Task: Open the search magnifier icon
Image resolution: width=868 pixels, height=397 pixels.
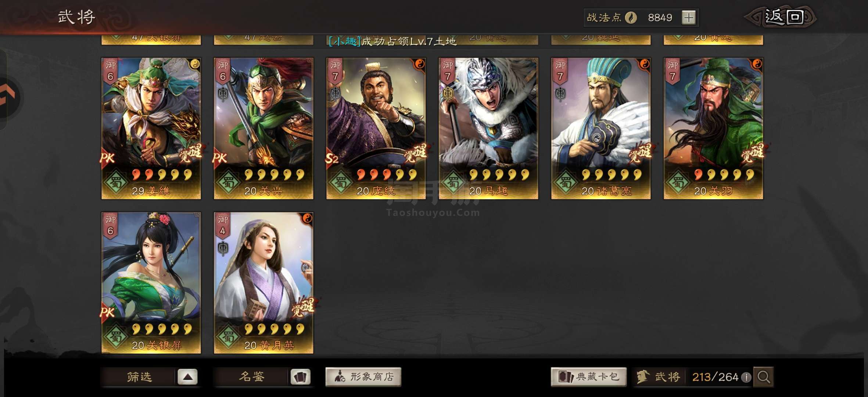Action: [x=764, y=377]
